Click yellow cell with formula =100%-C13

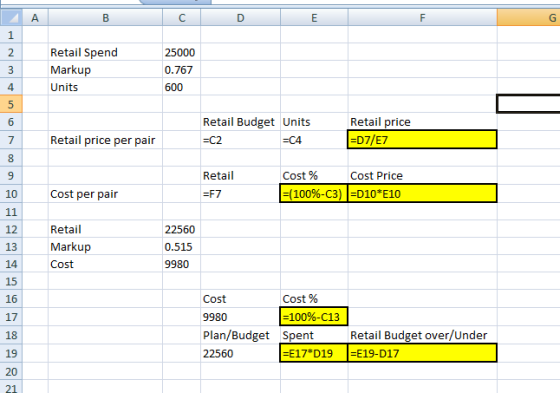[314, 317]
